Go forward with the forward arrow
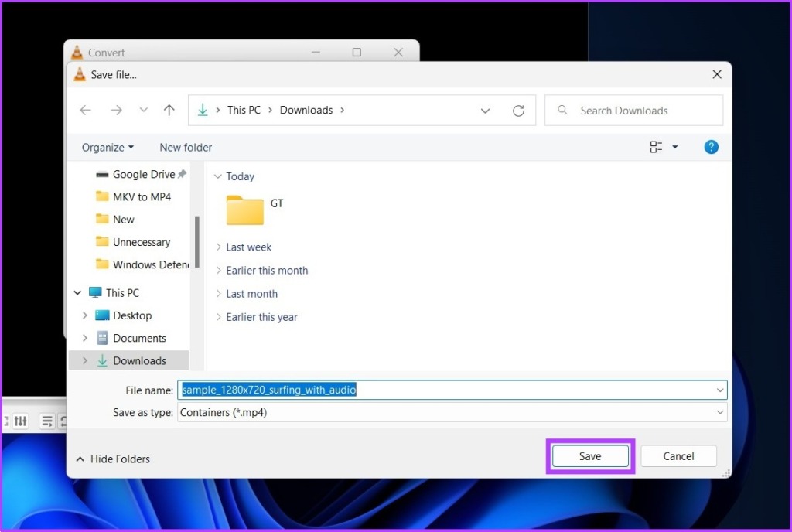This screenshot has width=792, height=532. 117,110
